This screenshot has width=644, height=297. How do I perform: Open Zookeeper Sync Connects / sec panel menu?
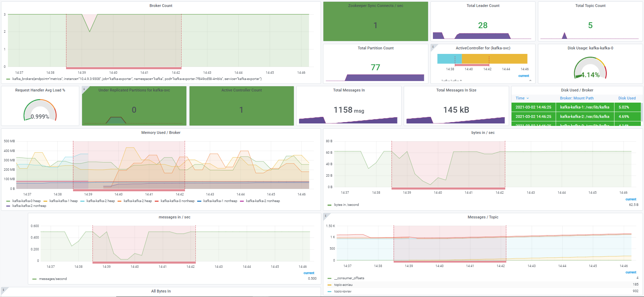tap(376, 6)
